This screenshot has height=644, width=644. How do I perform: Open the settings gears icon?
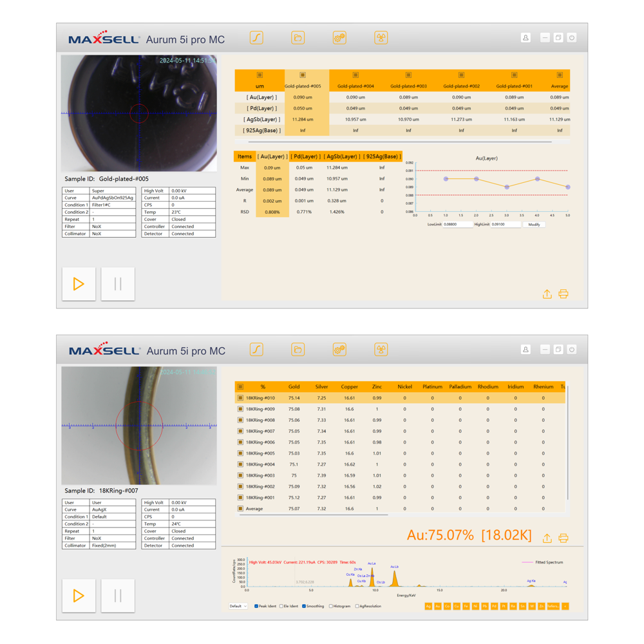click(339, 37)
